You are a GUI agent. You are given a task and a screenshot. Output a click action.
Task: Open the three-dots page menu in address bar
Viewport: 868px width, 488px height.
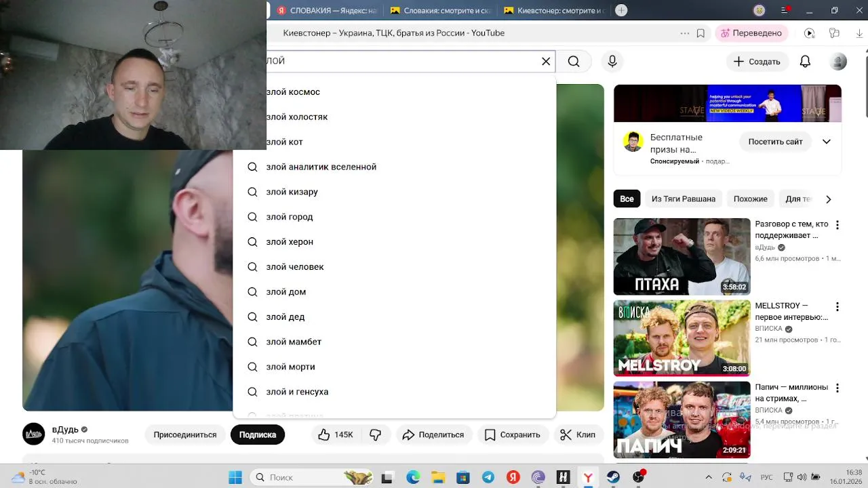[x=684, y=33]
